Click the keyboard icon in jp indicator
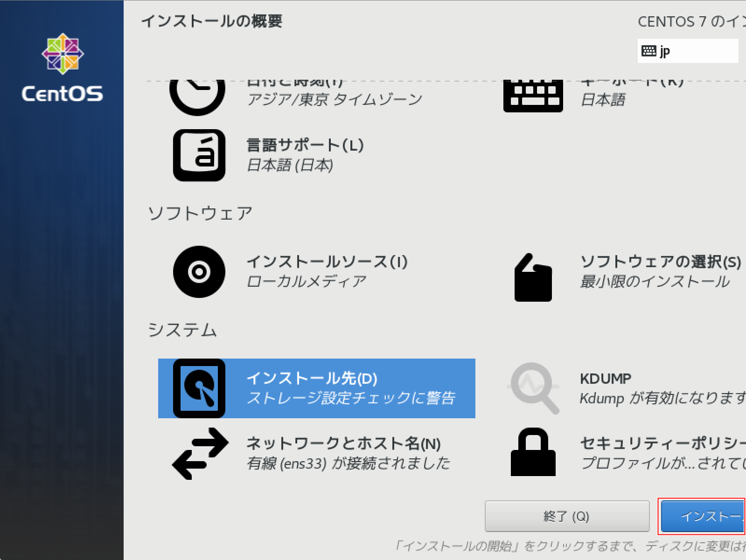 pyautogui.click(x=648, y=51)
